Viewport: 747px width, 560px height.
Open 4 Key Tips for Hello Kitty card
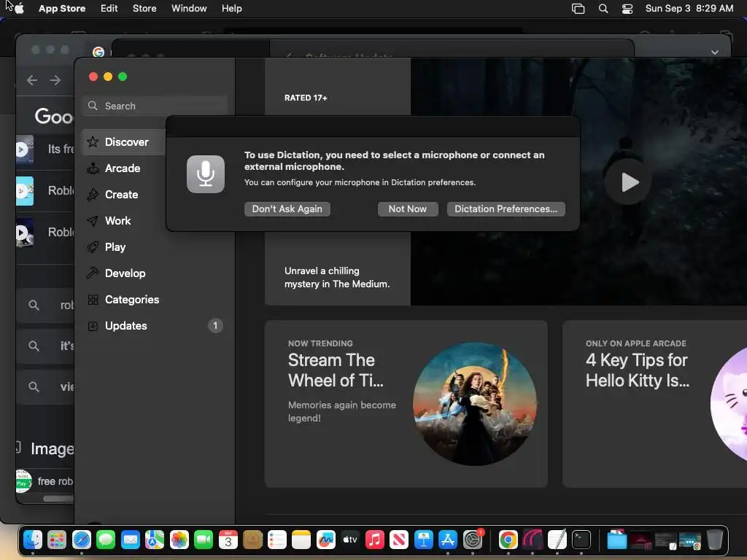click(654, 404)
